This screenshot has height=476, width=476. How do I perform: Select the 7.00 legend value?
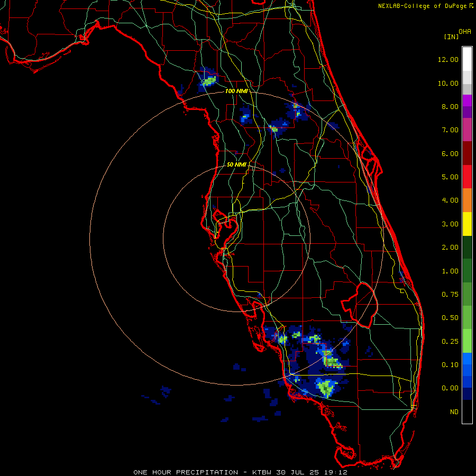point(450,130)
